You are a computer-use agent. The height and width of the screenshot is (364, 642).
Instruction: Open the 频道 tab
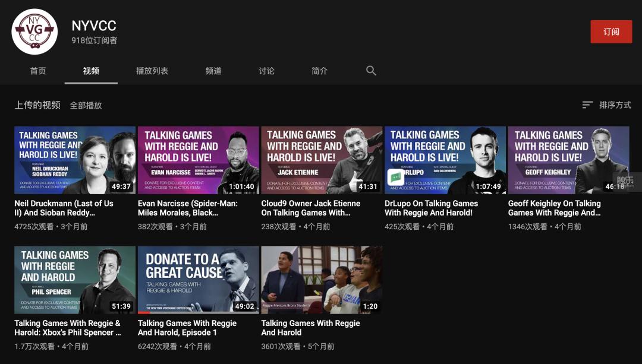[x=213, y=71]
